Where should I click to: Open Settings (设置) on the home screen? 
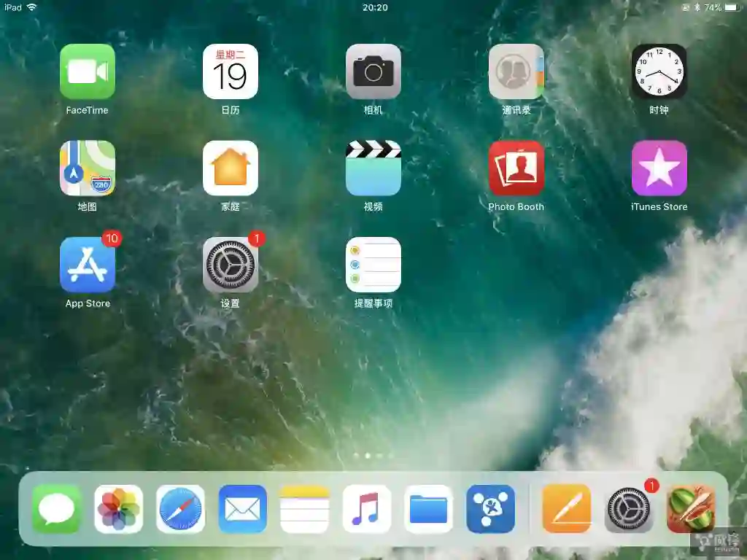point(231,265)
